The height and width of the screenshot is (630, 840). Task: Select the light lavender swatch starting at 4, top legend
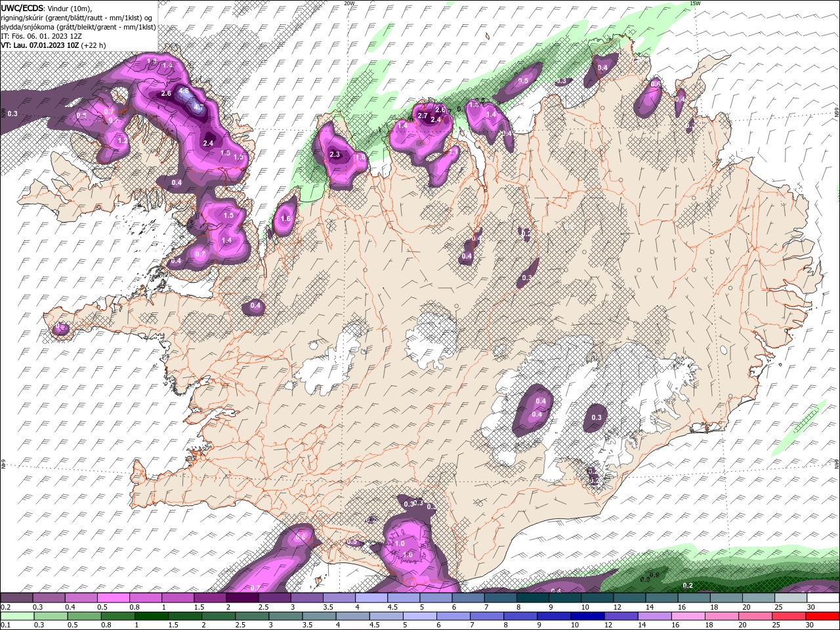(371, 597)
